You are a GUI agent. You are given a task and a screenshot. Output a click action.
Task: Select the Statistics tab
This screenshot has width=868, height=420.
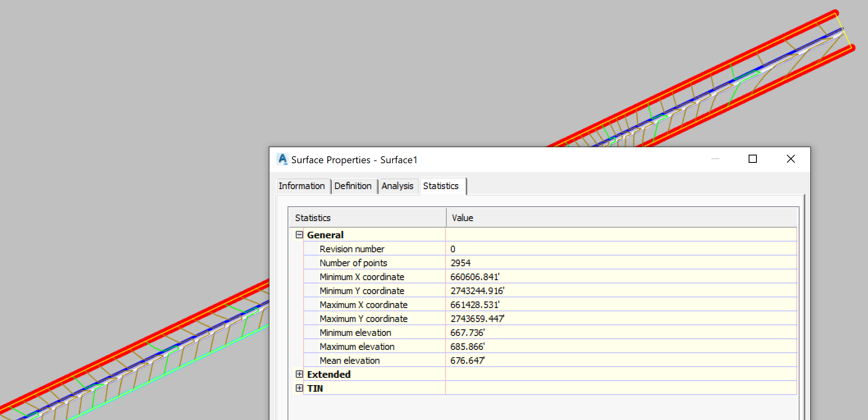pyautogui.click(x=442, y=186)
